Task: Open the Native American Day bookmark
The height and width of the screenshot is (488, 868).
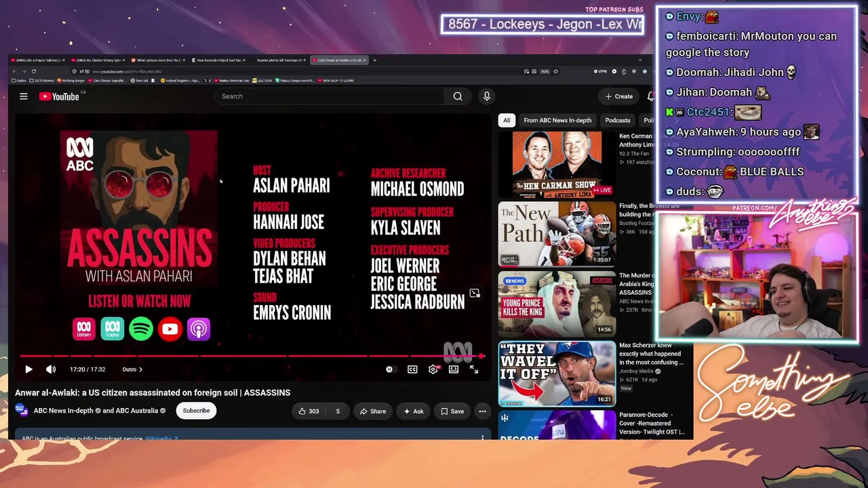Action: 232,81
